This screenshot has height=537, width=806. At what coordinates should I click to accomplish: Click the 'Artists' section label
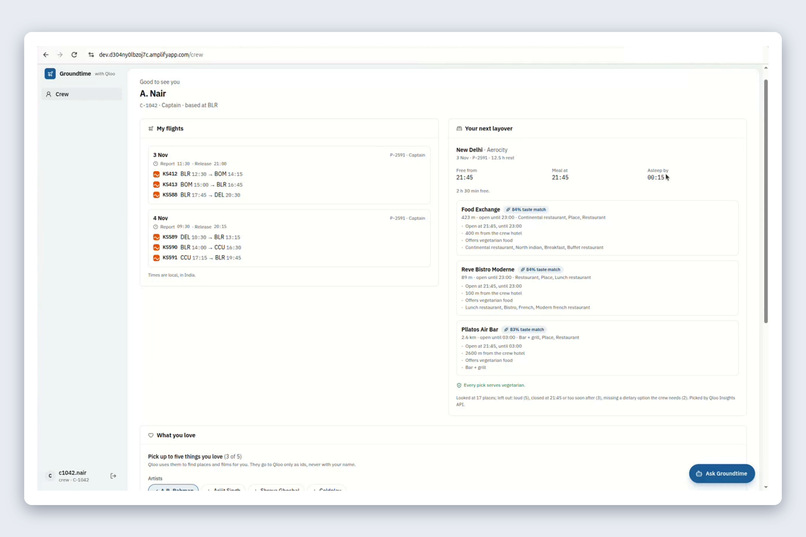click(x=155, y=478)
